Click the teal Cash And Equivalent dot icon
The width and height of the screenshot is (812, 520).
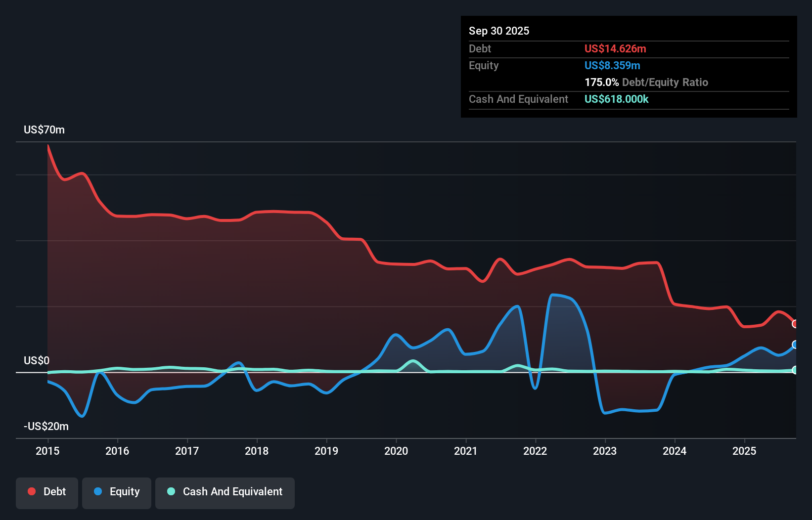point(170,491)
